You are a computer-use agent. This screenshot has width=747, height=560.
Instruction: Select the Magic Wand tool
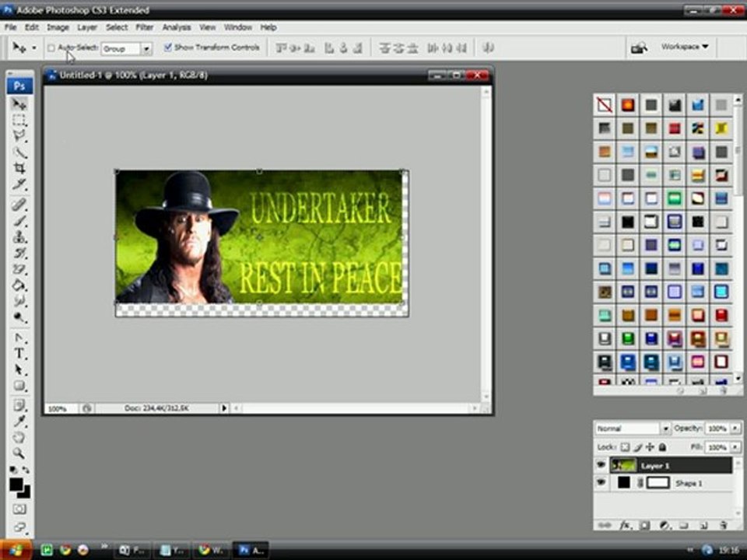click(19, 152)
